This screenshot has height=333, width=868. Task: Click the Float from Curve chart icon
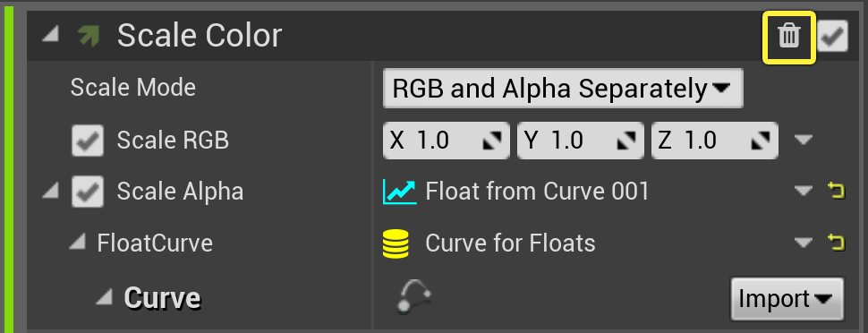click(x=399, y=192)
